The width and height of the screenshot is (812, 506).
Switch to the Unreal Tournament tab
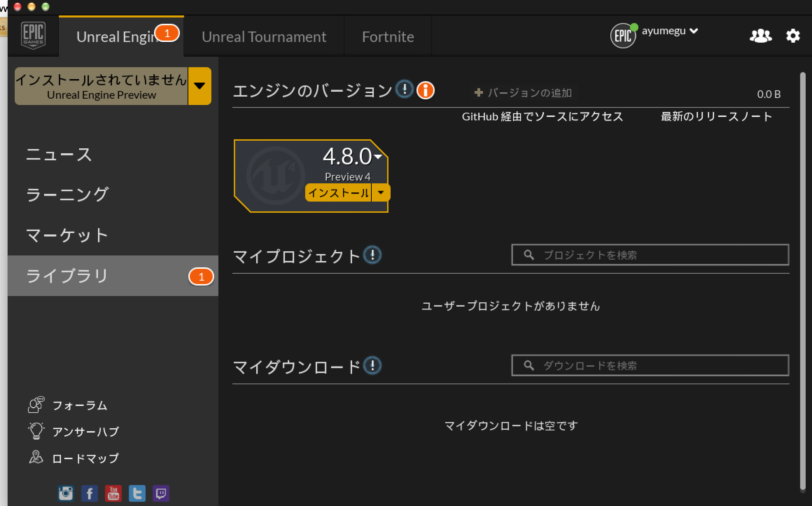(x=264, y=36)
